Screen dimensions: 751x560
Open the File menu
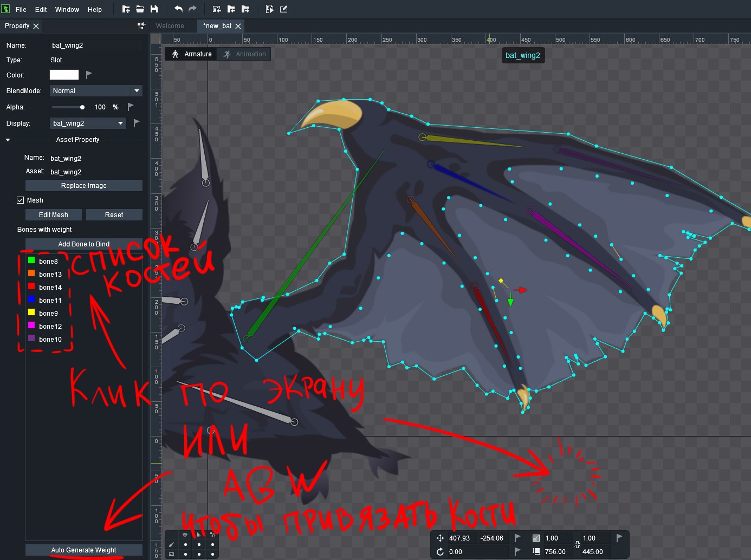tap(21, 9)
